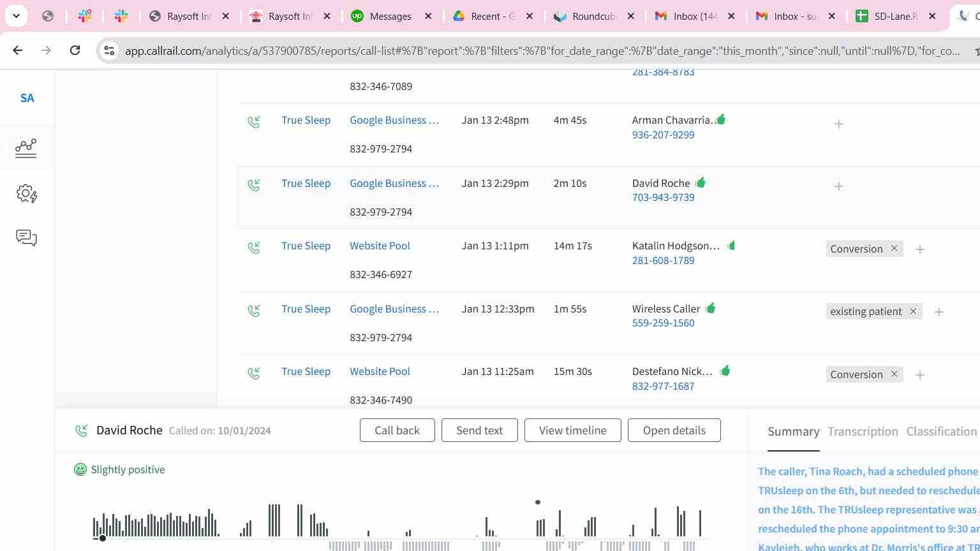Reload the CallRail page

coord(75,50)
